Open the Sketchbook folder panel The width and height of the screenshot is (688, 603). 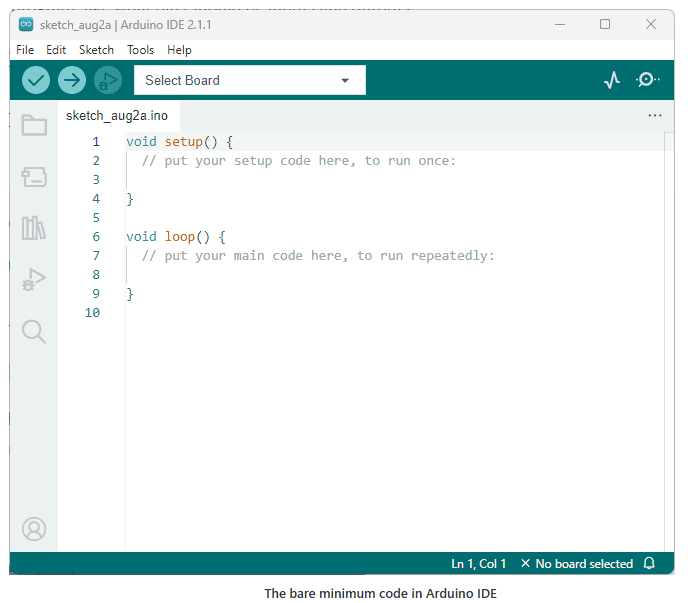34,125
